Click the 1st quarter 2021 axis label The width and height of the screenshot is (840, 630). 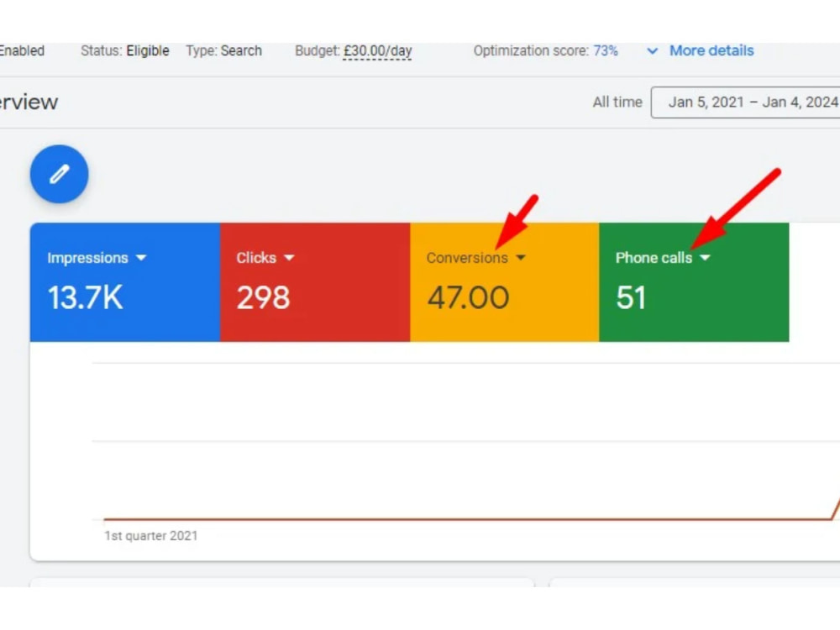(151, 536)
